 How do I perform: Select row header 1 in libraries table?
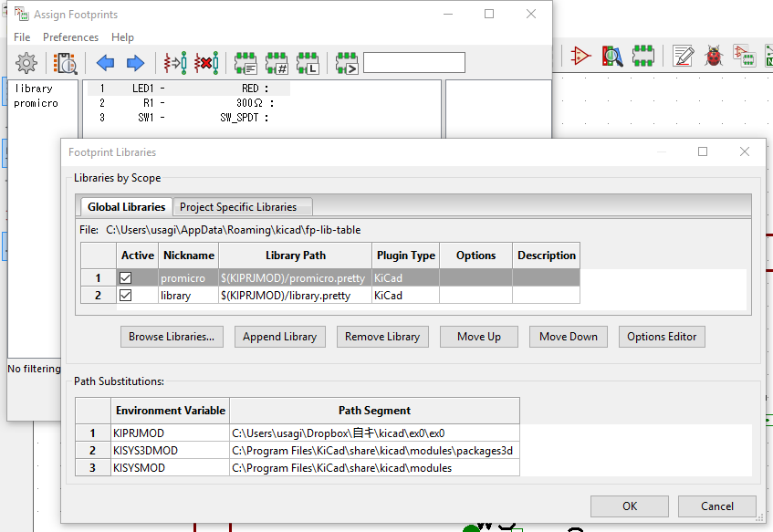click(x=98, y=278)
